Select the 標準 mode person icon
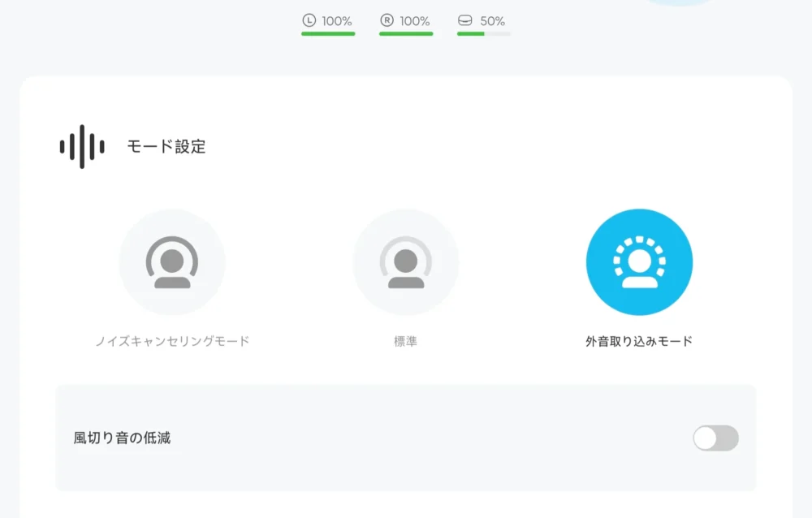 (406, 261)
